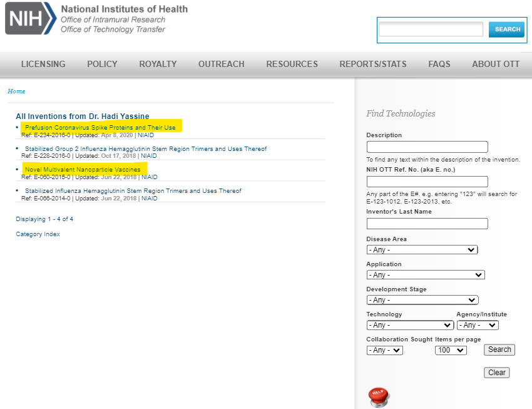Screen dimensions: 532x409
Task: Open Stabilized Influenza Hemagglutinin Stem Region Trimers link
Action: coord(133,191)
